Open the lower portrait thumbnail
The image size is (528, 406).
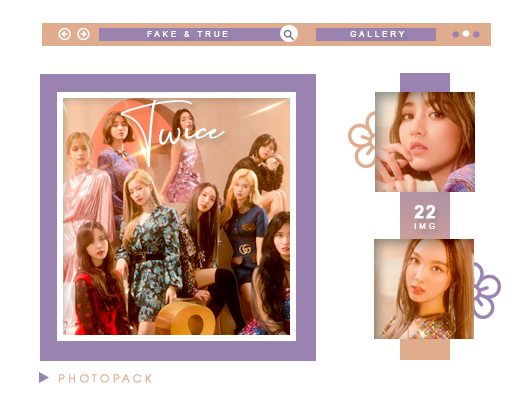(424, 289)
